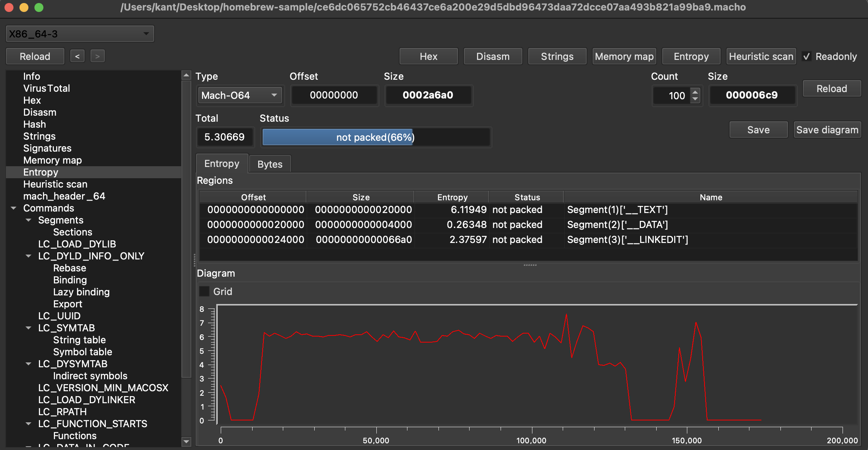Image resolution: width=868 pixels, height=450 pixels.
Task: Click sidebar scrollbar down arrow
Action: click(186, 441)
